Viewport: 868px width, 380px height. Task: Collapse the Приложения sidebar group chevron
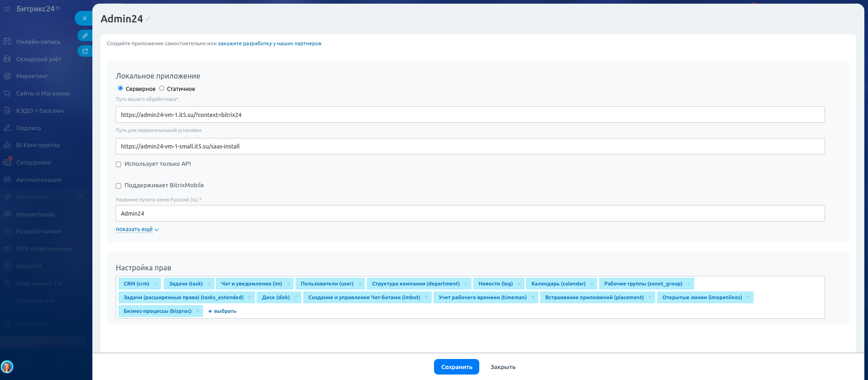coord(80,197)
